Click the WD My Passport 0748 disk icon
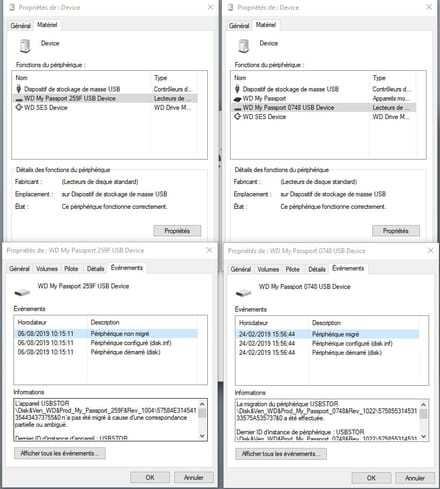Image resolution: width=440 pixels, height=489 pixels. click(237, 108)
